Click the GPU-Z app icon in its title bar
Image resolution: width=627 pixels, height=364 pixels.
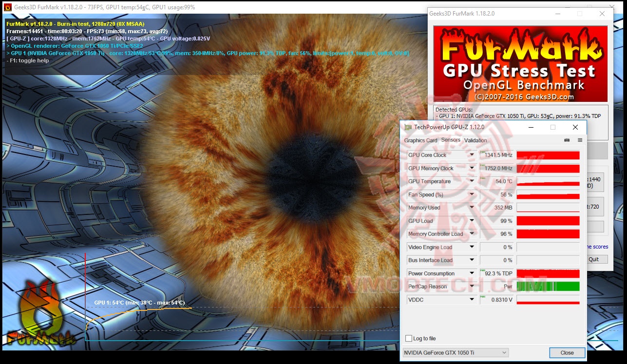click(408, 127)
